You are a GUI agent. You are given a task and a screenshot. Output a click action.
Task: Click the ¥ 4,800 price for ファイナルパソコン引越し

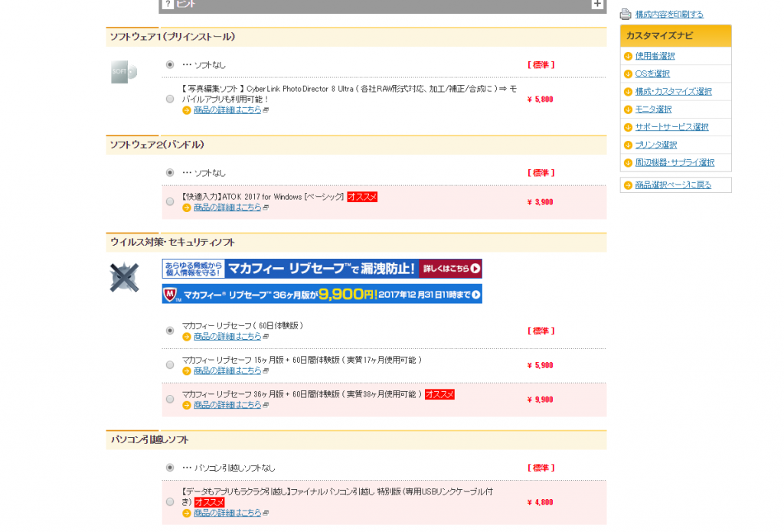pyautogui.click(x=540, y=502)
